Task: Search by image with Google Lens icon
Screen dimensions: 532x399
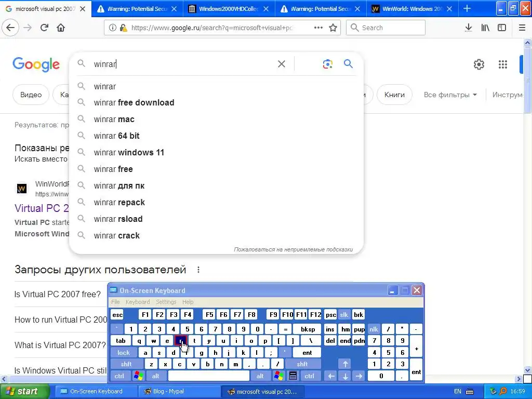Action: click(327, 64)
